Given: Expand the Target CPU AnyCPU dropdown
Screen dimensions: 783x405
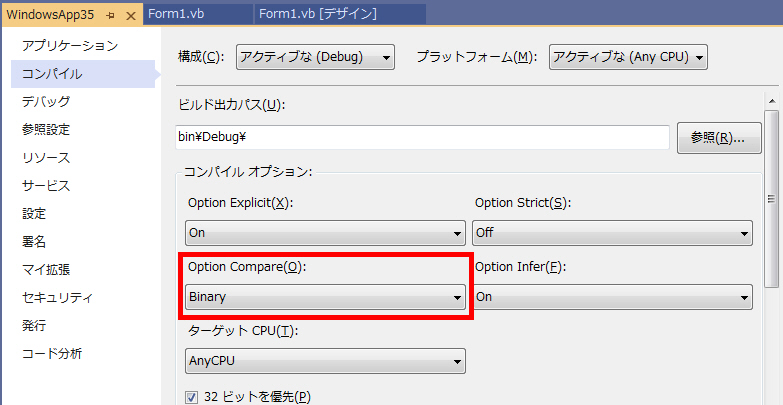Looking at the screenshot, I should pyautogui.click(x=325, y=361).
